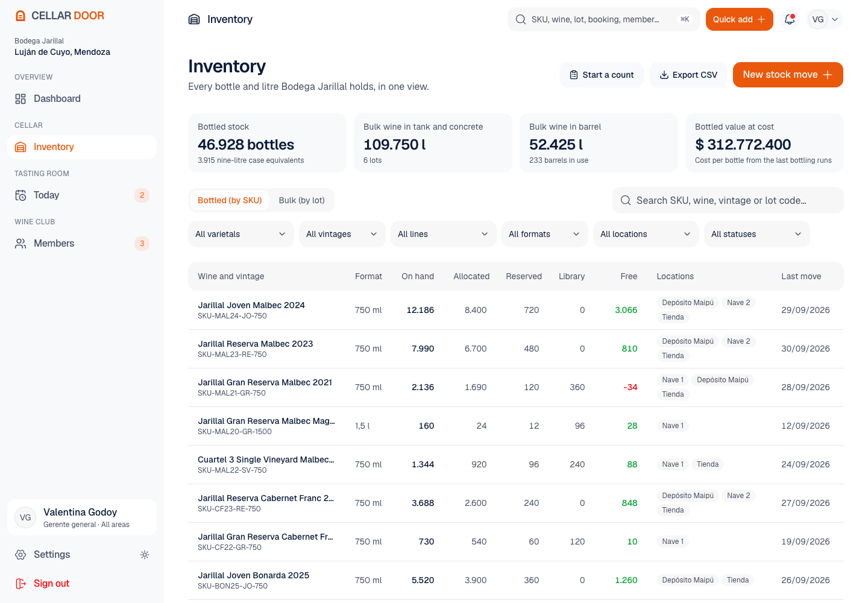The height and width of the screenshot is (603, 868).
Task: Go to Dashboard in sidebar
Action: point(82,99)
